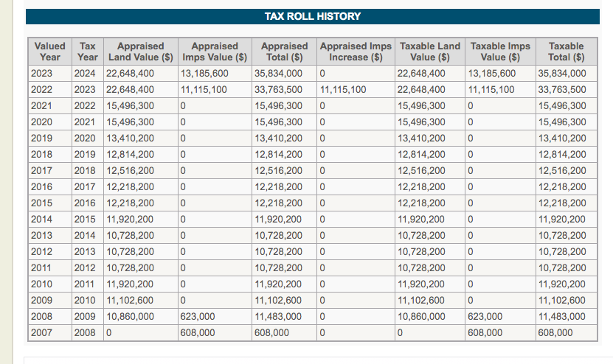The image size is (613, 364).
Task: Click the Taxable Imps Value ($) header
Action: point(500,52)
